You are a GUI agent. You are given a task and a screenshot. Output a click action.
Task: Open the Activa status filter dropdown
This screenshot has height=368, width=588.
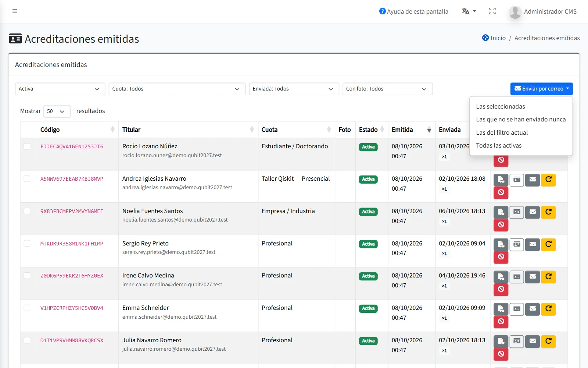pyautogui.click(x=60, y=89)
